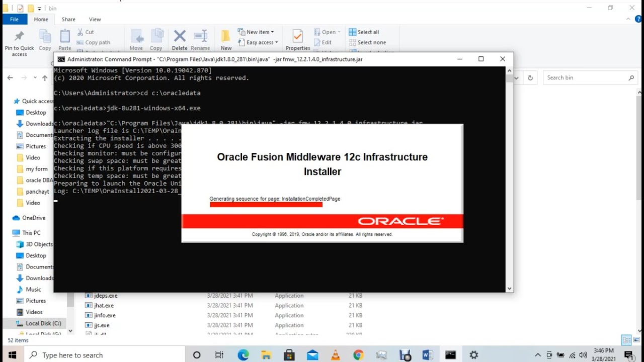The image size is (644, 362).
Task: Click Edit in the ribbon
Action: 323,42
